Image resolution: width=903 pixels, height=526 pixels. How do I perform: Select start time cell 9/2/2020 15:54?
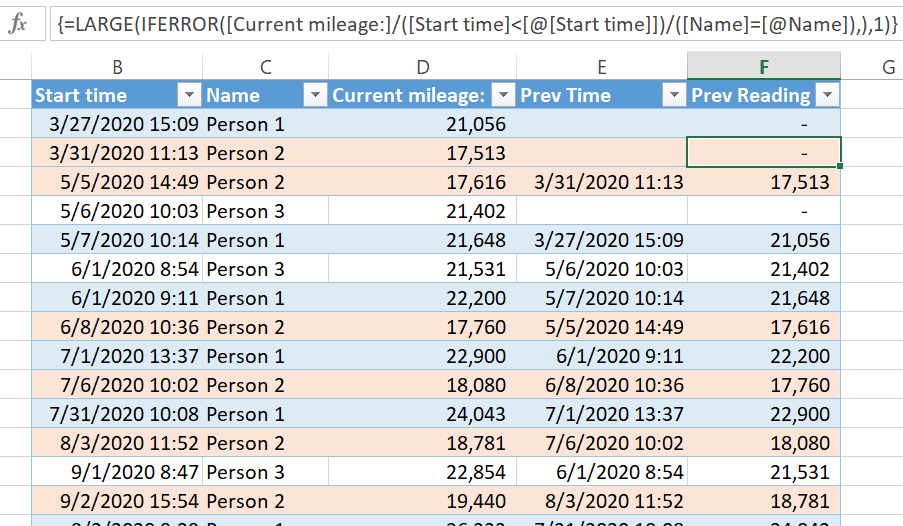click(117, 501)
